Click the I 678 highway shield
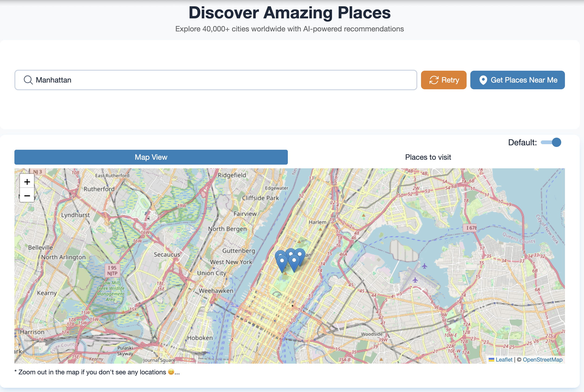 [x=470, y=228]
